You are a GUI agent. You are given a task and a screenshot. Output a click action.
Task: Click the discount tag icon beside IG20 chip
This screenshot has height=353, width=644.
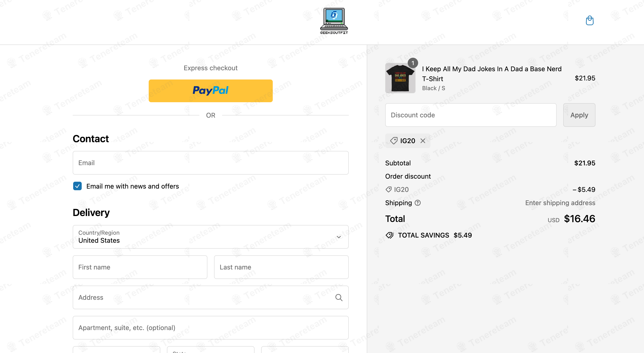point(394,141)
